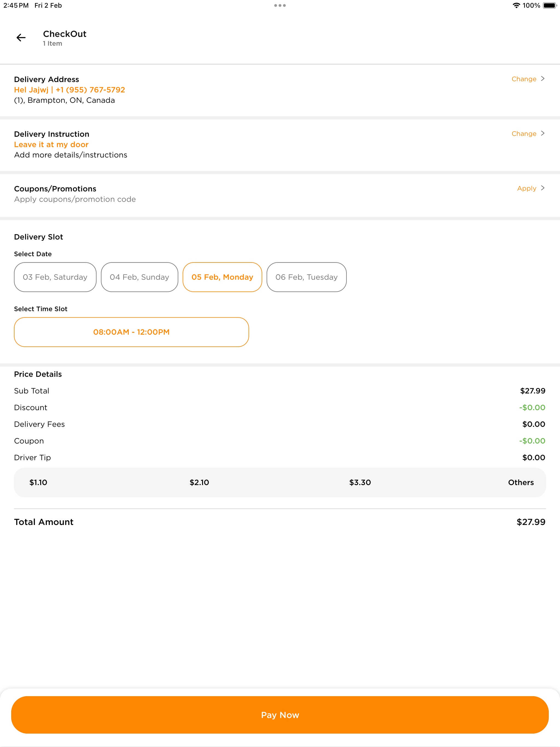Screen dimensions: 560x747
Task: Tap the Coupon -$0.00 value
Action: tap(532, 441)
